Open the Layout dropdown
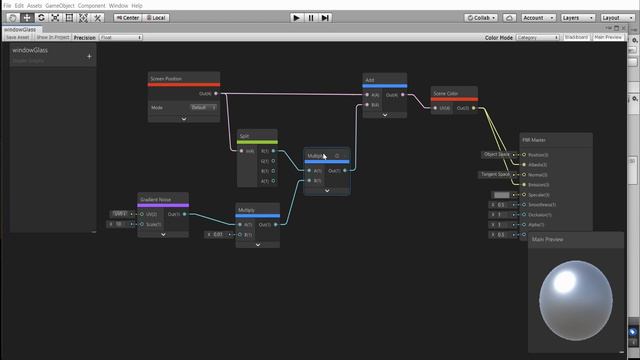Viewport: 640px width, 360px height. coord(617,18)
